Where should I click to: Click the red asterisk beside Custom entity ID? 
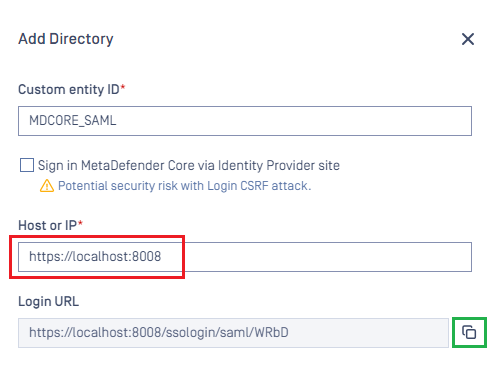[x=123, y=87]
